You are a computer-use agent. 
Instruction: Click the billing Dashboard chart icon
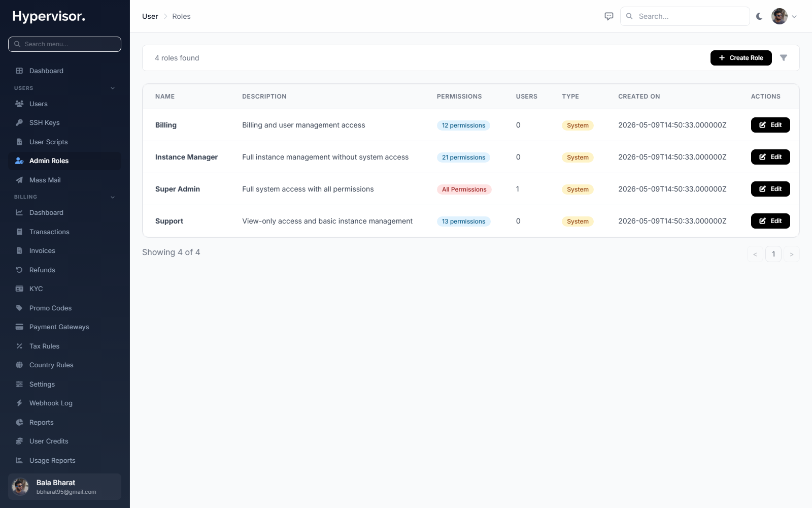[19, 212]
